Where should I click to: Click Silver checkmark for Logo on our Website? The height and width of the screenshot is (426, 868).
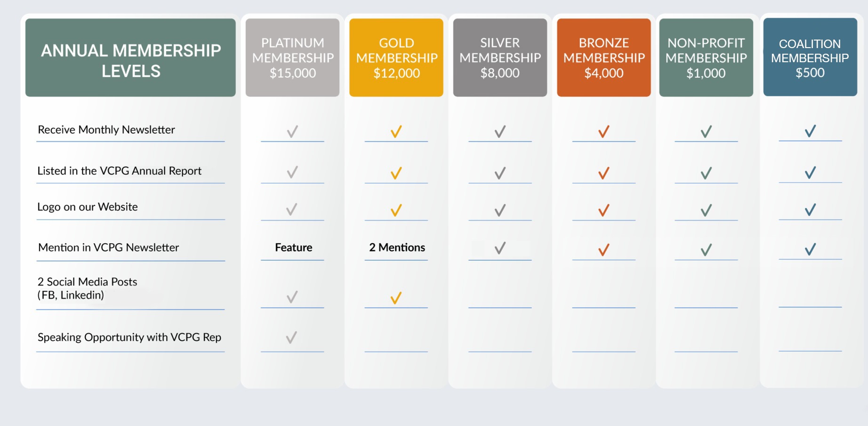[x=500, y=210]
